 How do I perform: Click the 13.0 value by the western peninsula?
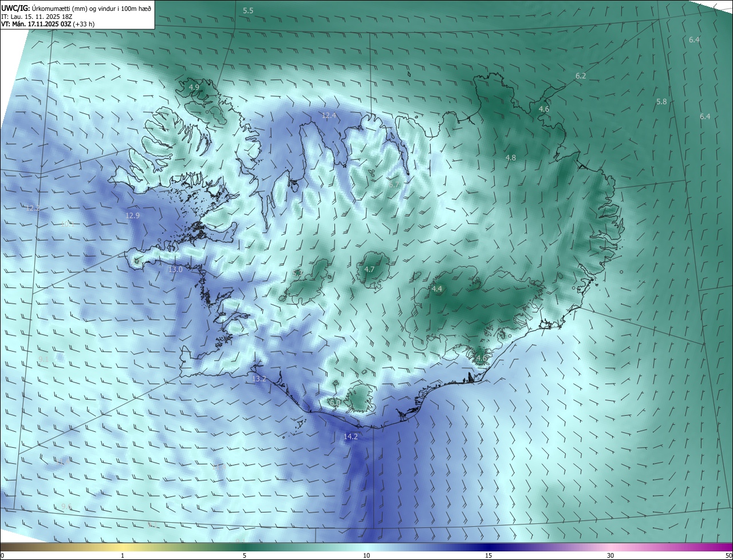(x=175, y=269)
